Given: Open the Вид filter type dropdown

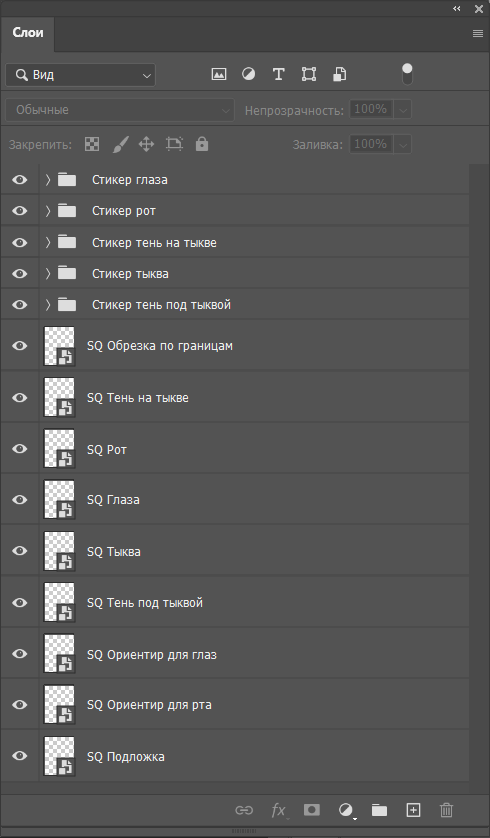Looking at the screenshot, I should click(x=81, y=75).
